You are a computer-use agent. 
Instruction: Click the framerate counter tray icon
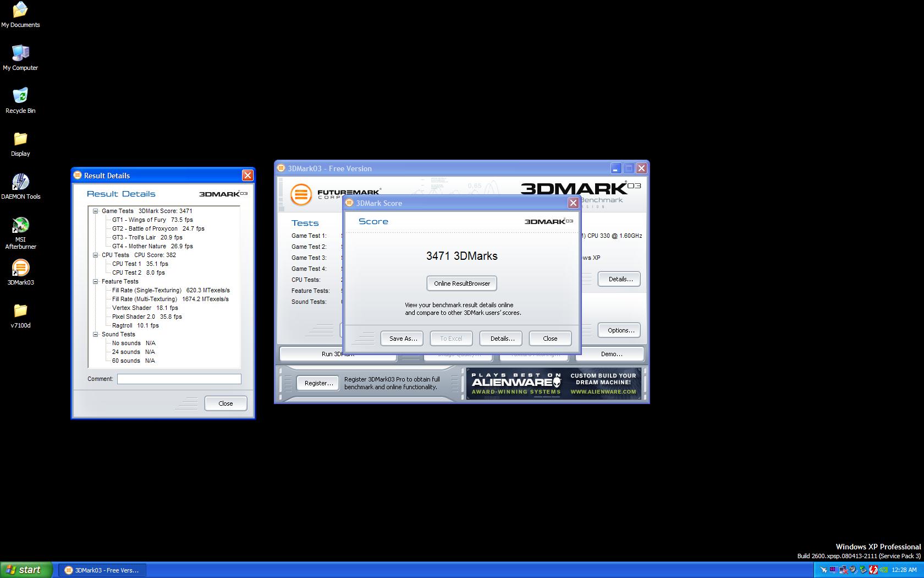(832, 570)
